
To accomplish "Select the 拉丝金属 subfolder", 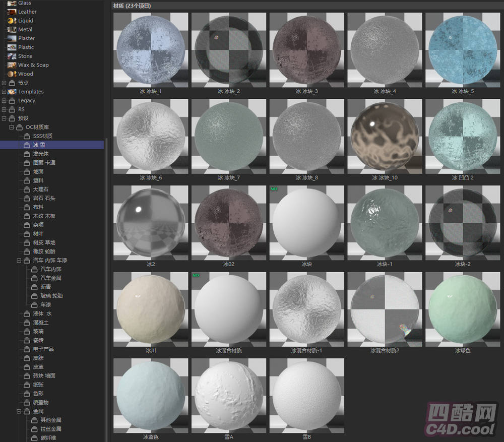I will point(50,429).
